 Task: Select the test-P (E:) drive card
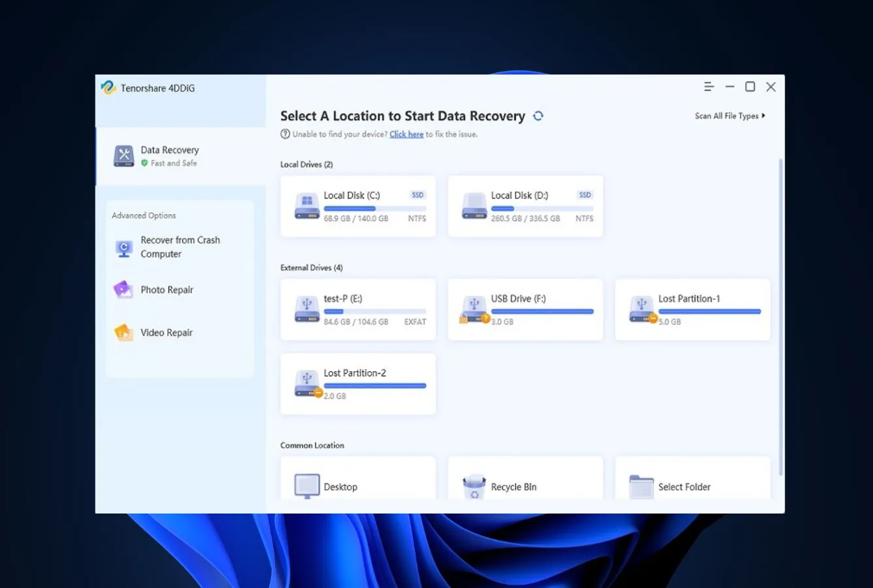358,309
